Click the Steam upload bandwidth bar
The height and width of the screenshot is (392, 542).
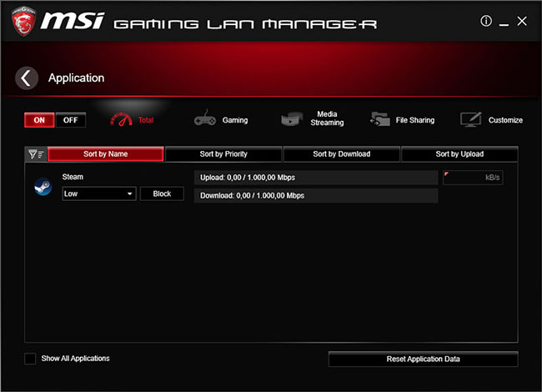(x=316, y=178)
